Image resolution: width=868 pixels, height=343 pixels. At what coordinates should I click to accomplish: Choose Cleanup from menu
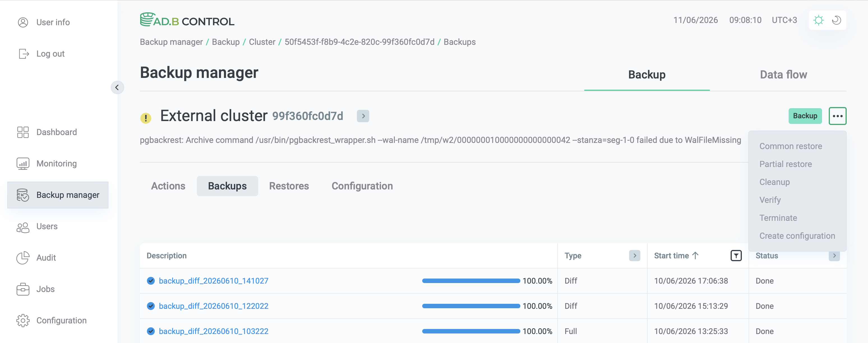(774, 182)
